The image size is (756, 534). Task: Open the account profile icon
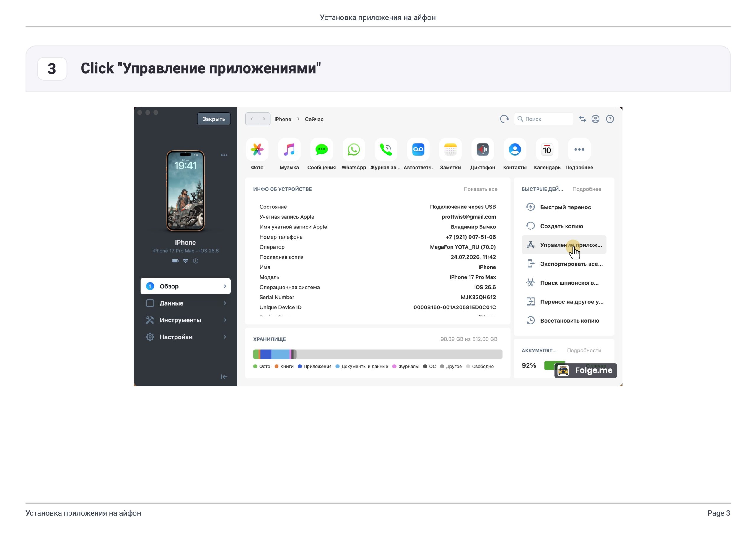click(x=595, y=119)
